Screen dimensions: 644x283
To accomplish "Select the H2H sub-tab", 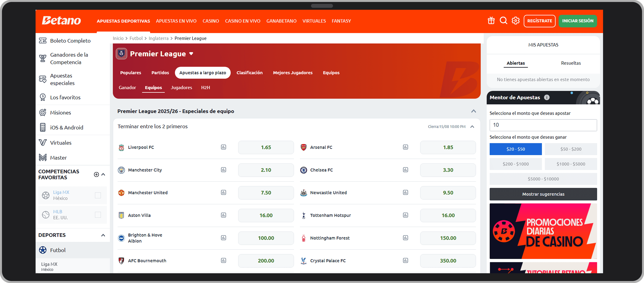I will 206,87.
